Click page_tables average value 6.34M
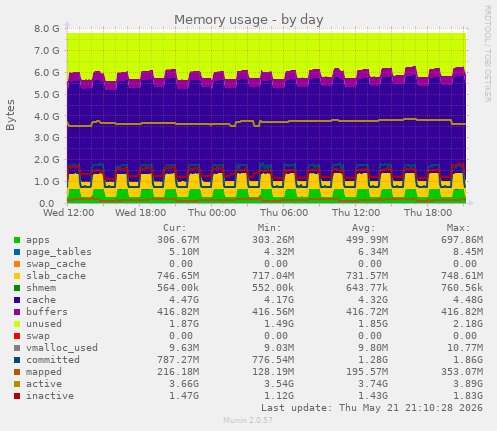This screenshot has height=431, width=497. pyautogui.click(x=373, y=252)
